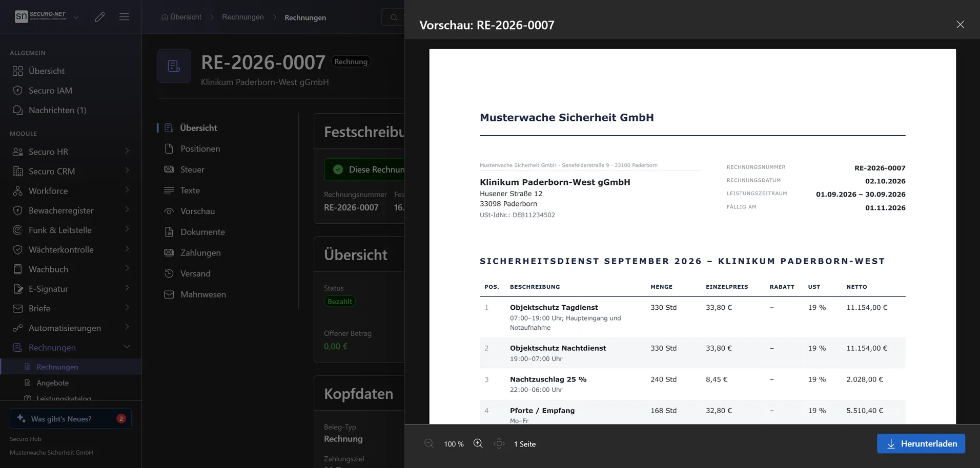Download the invoice with Herunterladen

point(921,443)
